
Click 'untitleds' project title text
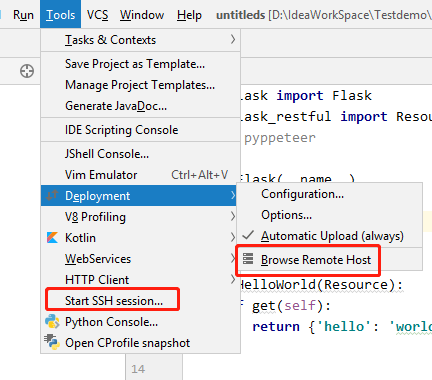click(x=240, y=15)
